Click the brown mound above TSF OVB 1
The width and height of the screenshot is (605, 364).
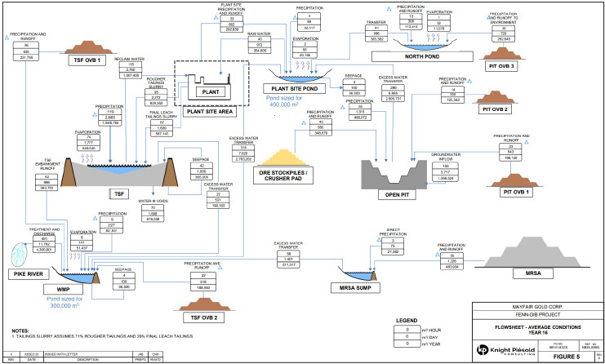tap(89, 47)
